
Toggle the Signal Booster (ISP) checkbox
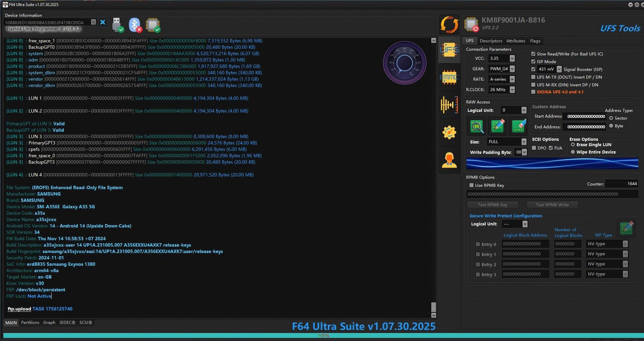click(533, 69)
